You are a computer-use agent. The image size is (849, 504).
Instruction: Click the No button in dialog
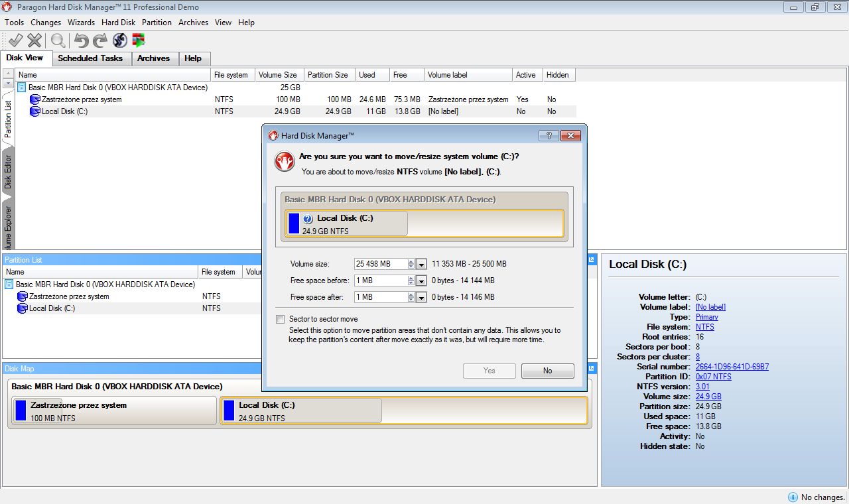(547, 371)
